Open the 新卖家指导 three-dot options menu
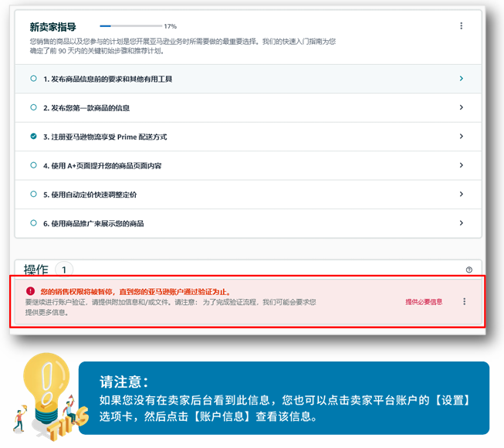The height and width of the screenshot is (448, 504). (x=462, y=25)
